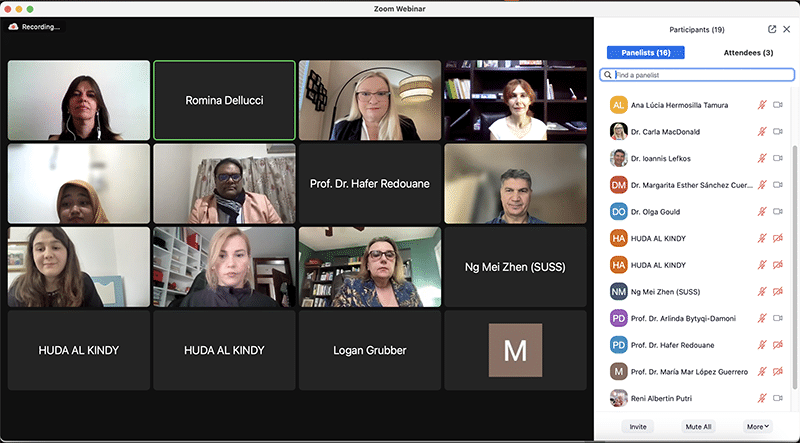
Task: Click mic icon for Dr. Ioannis Lefkos
Action: point(762,158)
